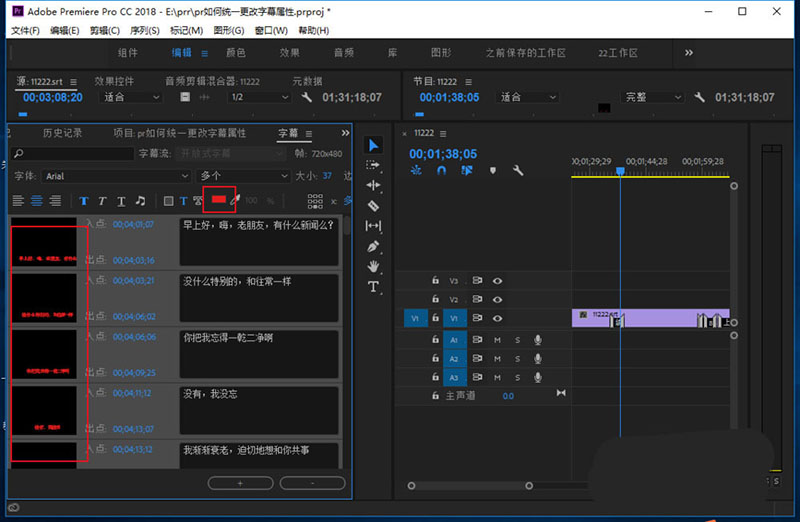This screenshot has height=522, width=800.
Task: Select the Pen tool
Action: (373, 246)
